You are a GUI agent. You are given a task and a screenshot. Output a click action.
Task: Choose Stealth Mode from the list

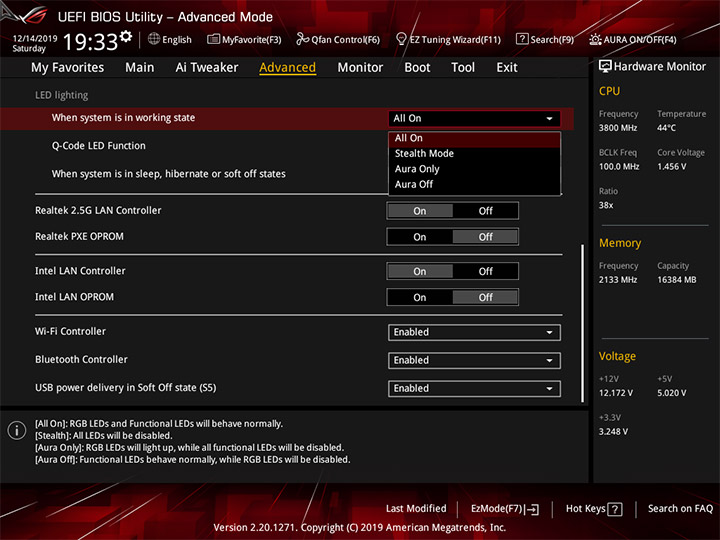[x=474, y=154]
